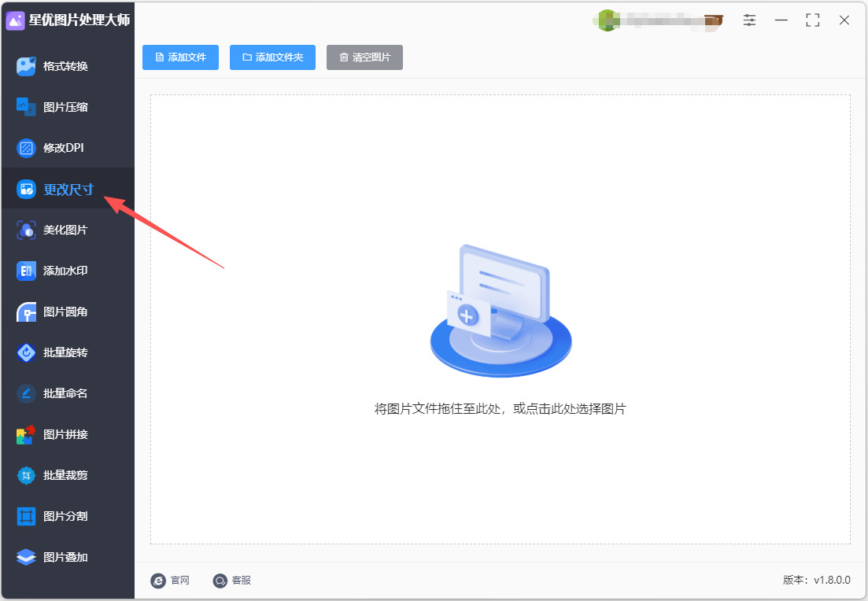Click the blurred username text in title bar
The width and height of the screenshot is (868, 601).
662,21
